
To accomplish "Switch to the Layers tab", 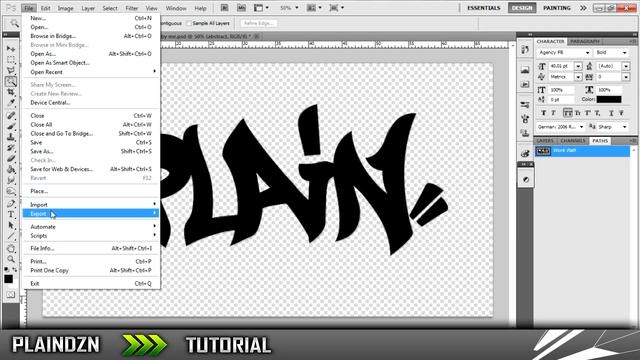I will click(544, 141).
